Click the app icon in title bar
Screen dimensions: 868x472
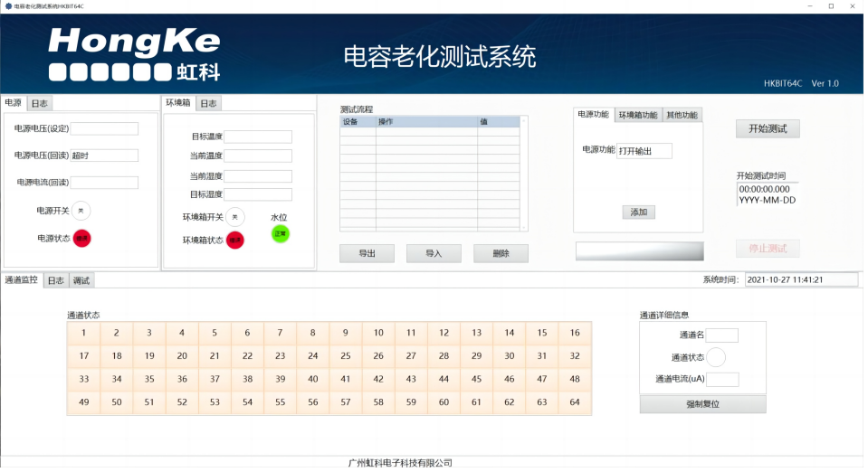click(8, 6)
